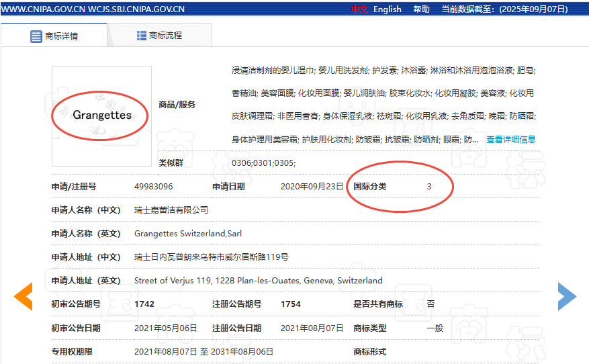Image resolution: width=589 pixels, height=364 pixels.
Task: Click the 注册公告日期 label
Action: (236, 328)
